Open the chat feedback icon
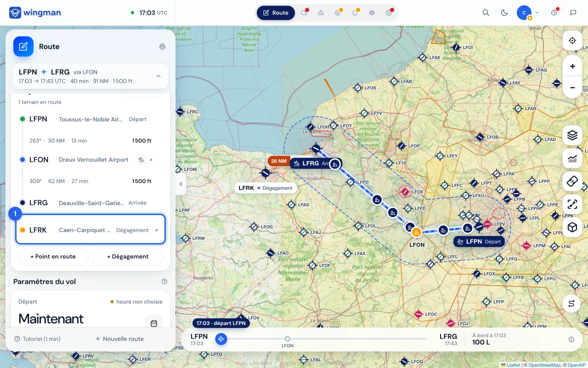 [573, 13]
